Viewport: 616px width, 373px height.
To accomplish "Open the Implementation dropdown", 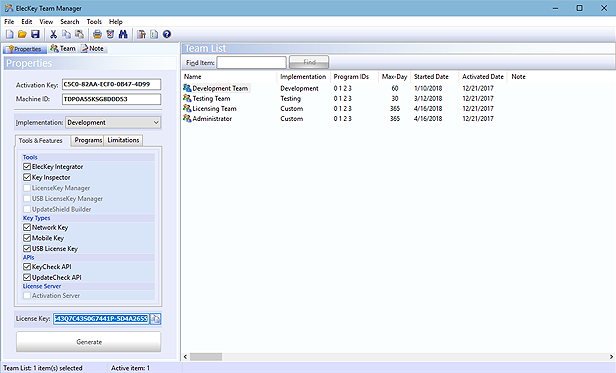I will click(x=113, y=123).
